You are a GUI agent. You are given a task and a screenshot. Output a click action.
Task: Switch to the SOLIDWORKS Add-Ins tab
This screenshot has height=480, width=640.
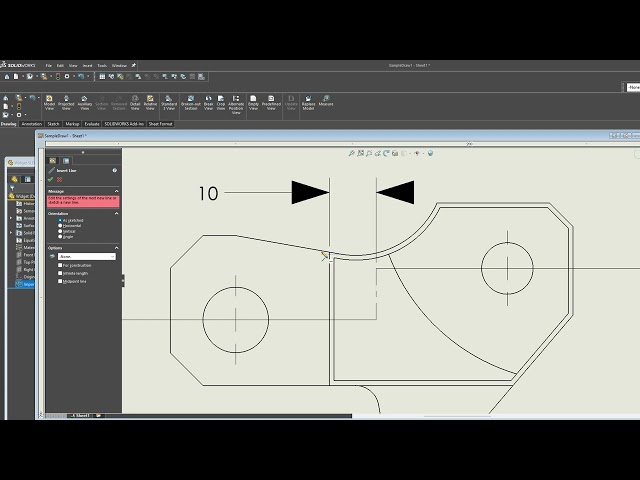pyautogui.click(x=124, y=124)
